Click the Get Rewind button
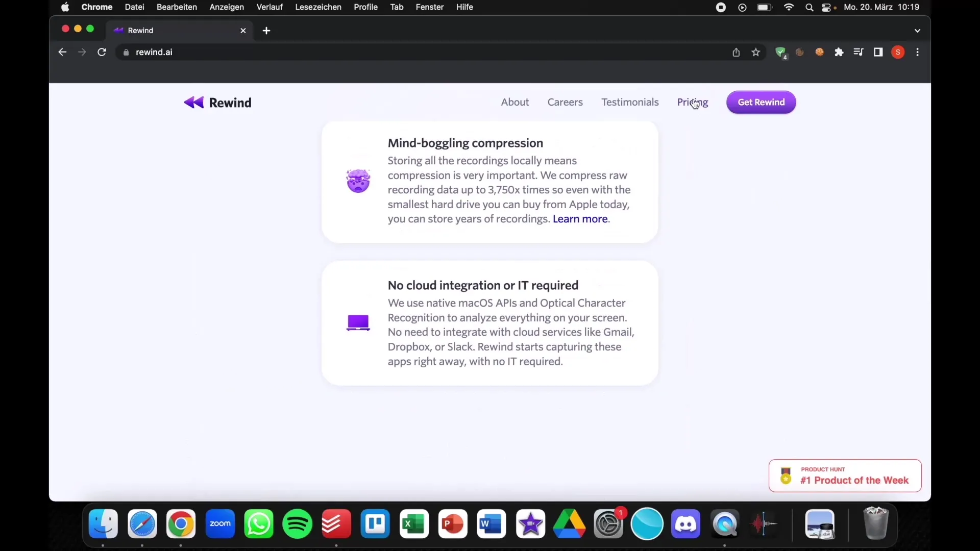 point(761,102)
